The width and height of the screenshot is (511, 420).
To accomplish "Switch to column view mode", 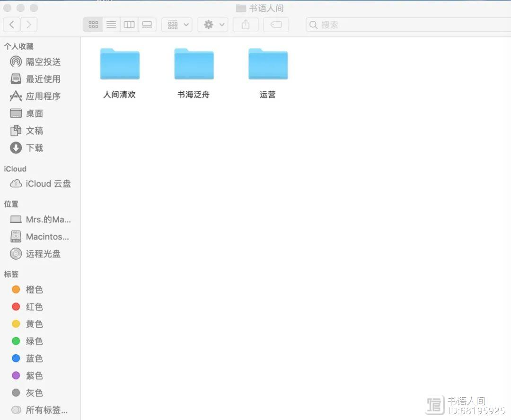I will click(x=129, y=25).
